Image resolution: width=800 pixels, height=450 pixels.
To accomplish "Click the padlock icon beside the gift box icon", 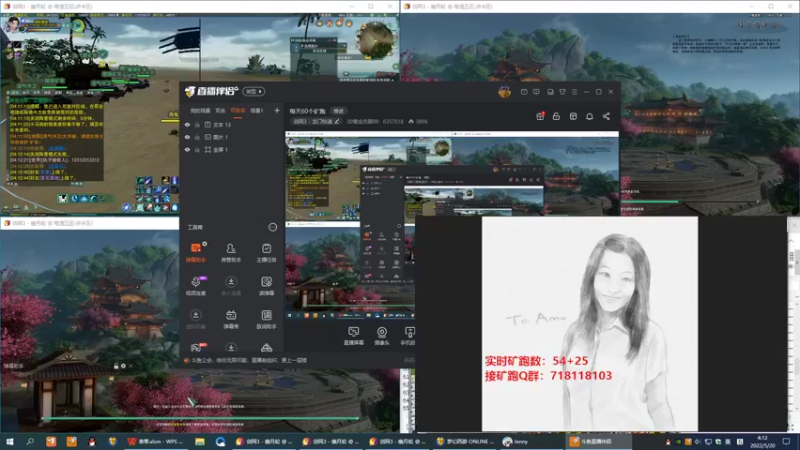I will (x=556, y=116).
